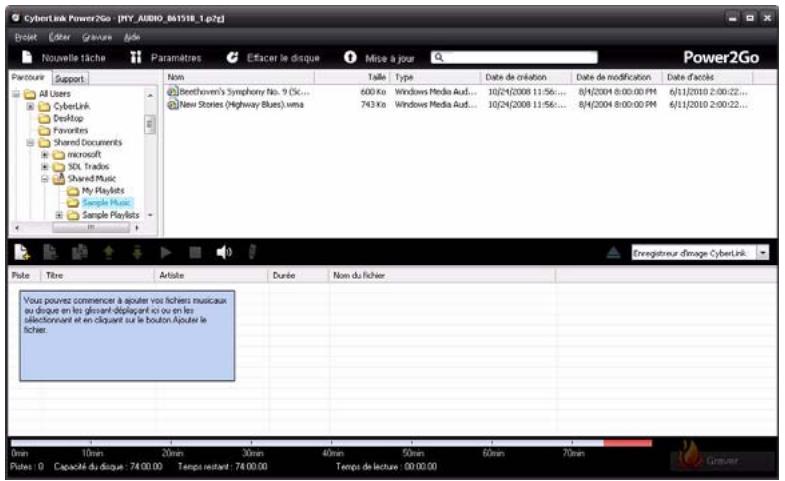Image resolution: width=785 pixels, height=481 pixels.
Task: Click the Mise à jour button label
Action: click(389, 59)
